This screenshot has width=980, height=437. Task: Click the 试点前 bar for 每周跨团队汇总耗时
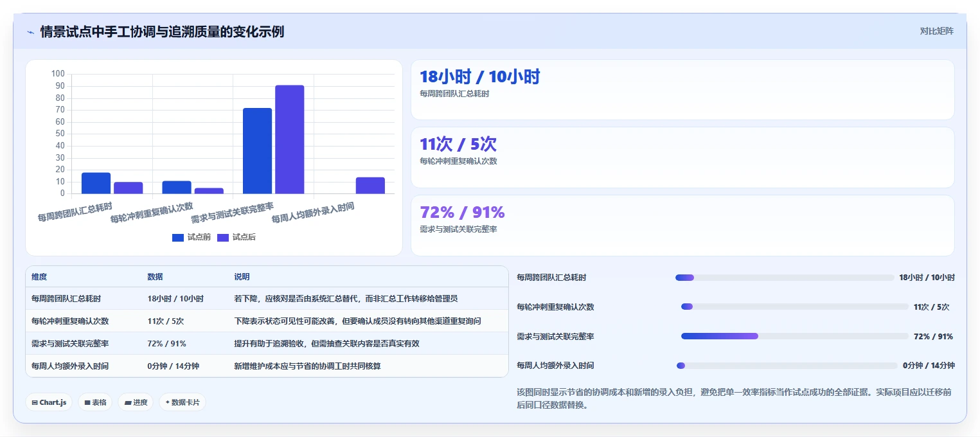96,183
